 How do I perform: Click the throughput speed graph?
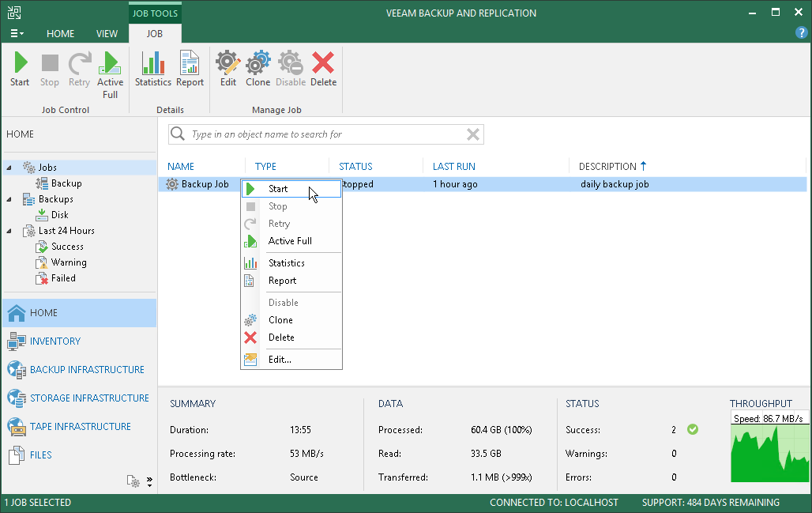coord(769,447)
